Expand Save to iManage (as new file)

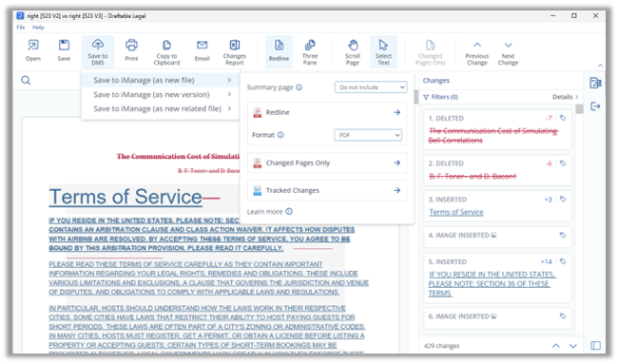[161, 80]
